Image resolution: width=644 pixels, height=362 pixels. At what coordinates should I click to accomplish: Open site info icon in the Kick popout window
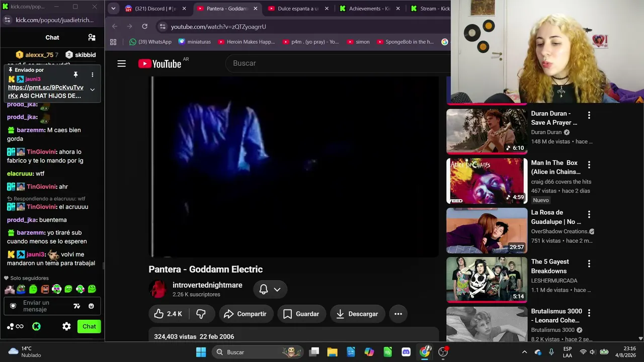coord(7,20)
